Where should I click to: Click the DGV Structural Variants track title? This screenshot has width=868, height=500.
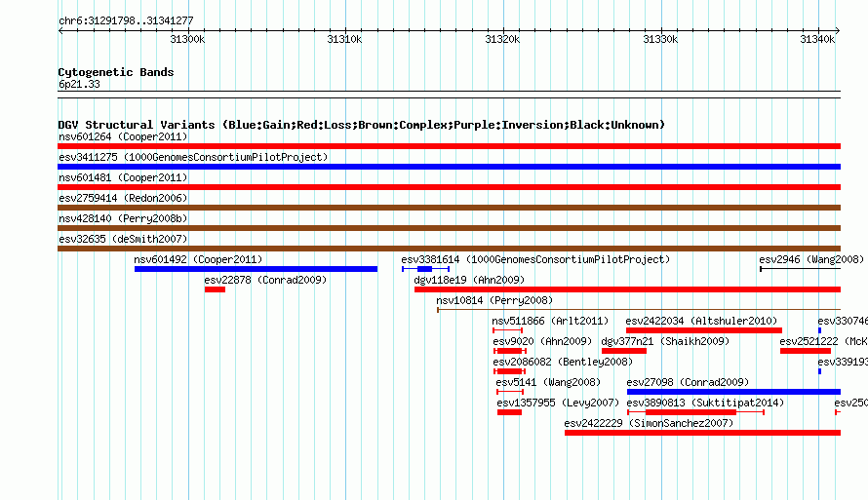[x=362, y=125]
